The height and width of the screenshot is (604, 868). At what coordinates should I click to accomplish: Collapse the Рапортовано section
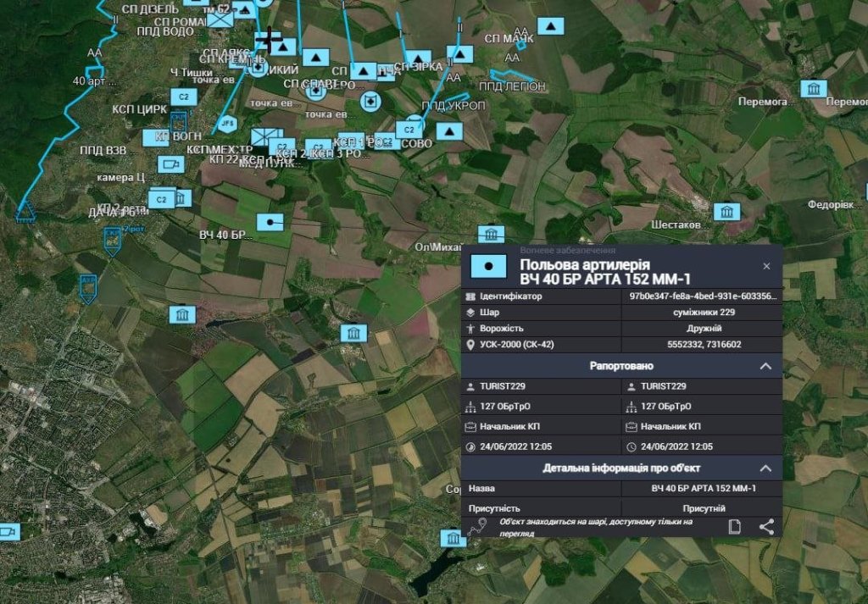(x=765, y=366)
